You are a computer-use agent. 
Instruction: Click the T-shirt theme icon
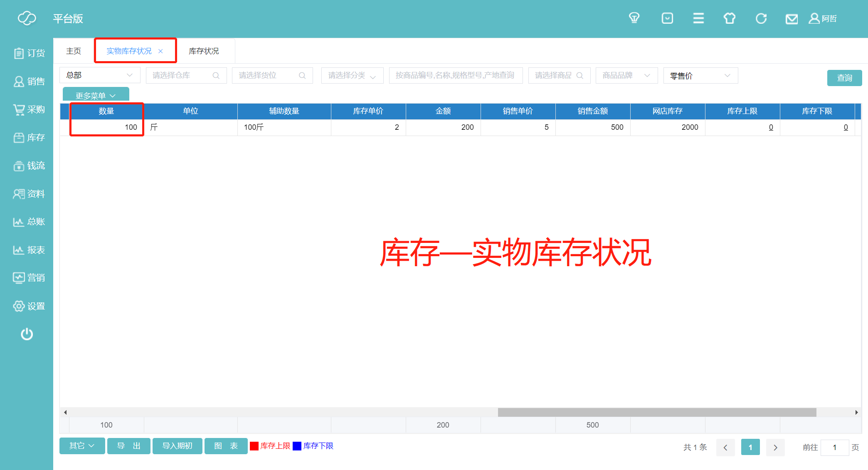pos(730,18)
